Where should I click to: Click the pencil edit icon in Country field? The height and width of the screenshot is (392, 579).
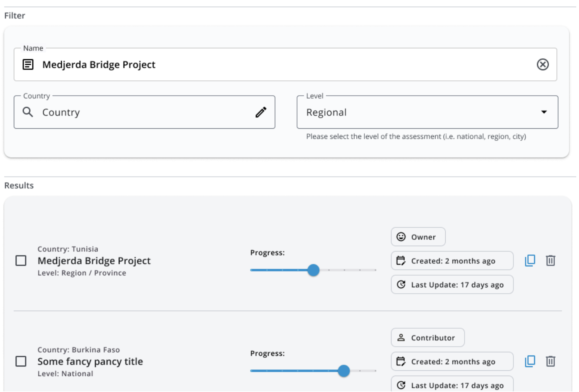point(261,112)
